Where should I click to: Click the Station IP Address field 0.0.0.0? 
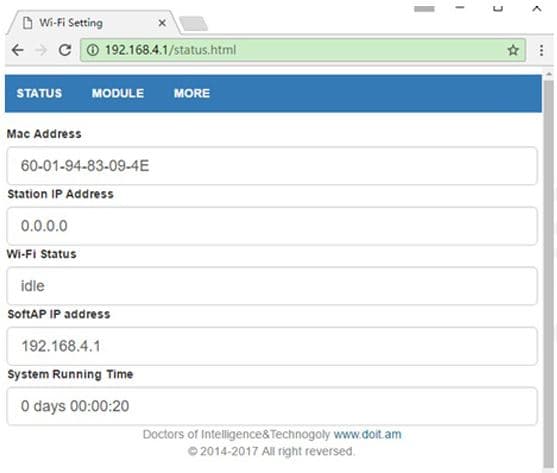pos(272,226)
